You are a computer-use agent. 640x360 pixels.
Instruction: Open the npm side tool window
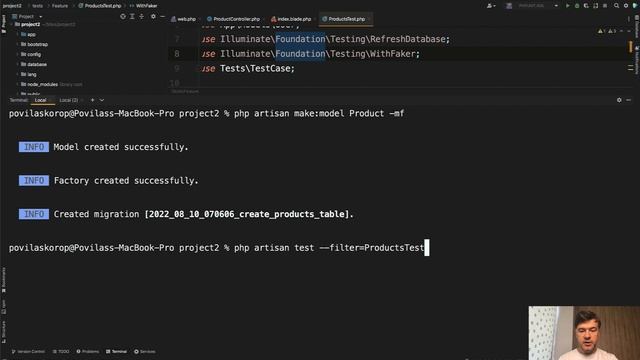point(4,307)
